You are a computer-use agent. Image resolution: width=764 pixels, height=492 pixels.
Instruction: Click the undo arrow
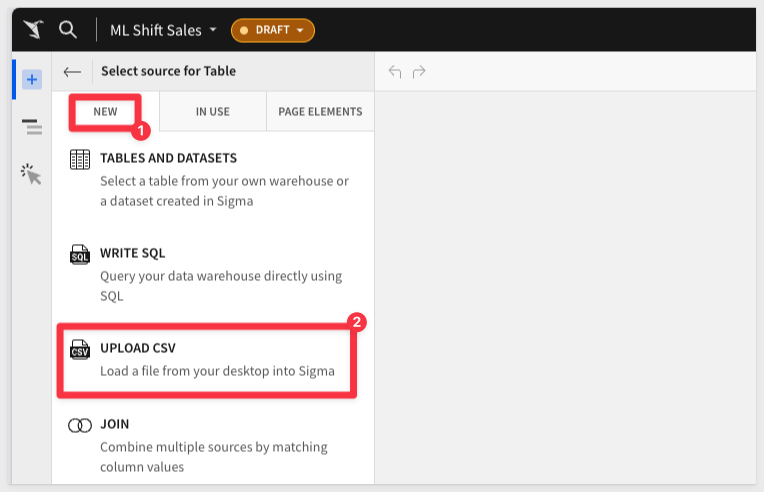(x=395, y=72)
